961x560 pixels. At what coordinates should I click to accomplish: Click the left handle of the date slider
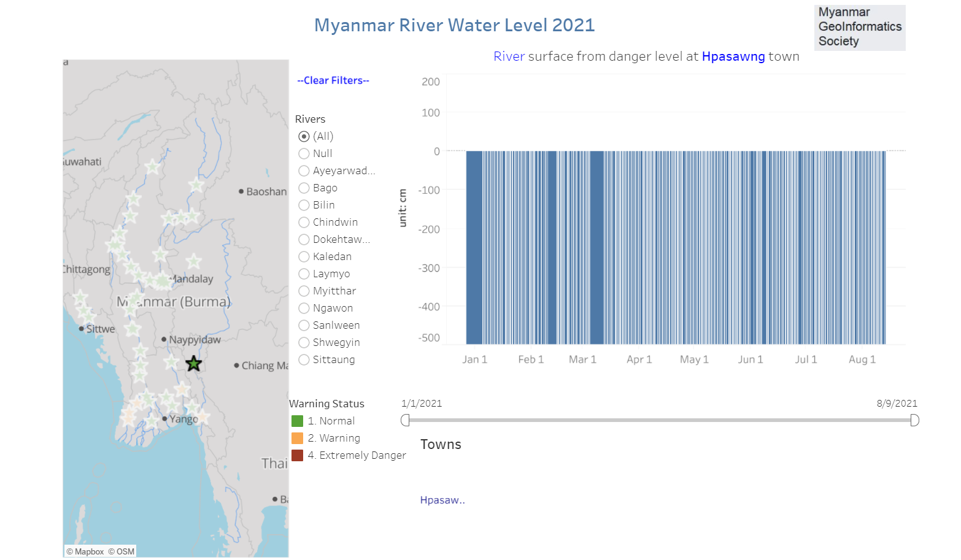pyautogui.click(x=405, y=420)
